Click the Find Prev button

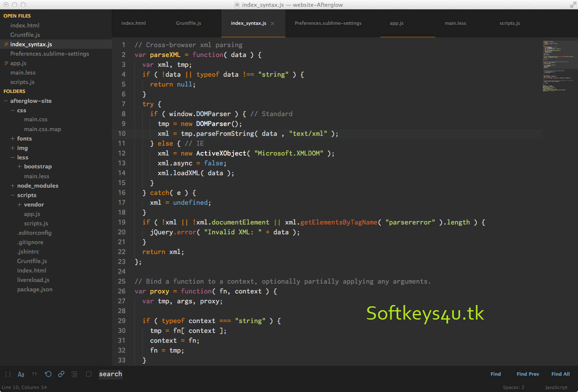coord(527,374)
